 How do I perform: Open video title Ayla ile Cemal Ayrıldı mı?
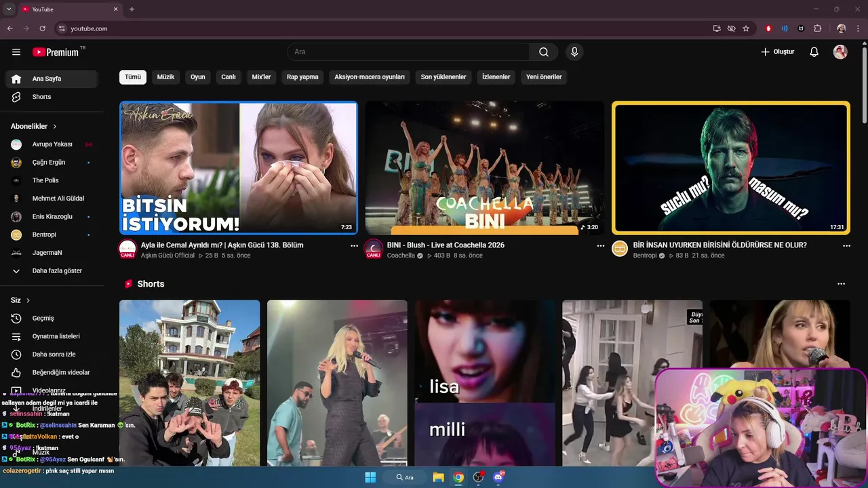point(222,245)
